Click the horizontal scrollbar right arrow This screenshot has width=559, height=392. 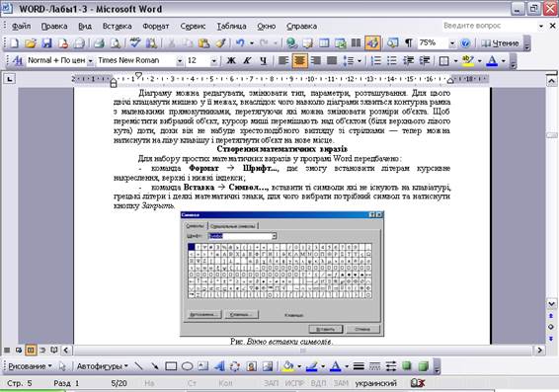pyautogui.click(x=539, y=351)
